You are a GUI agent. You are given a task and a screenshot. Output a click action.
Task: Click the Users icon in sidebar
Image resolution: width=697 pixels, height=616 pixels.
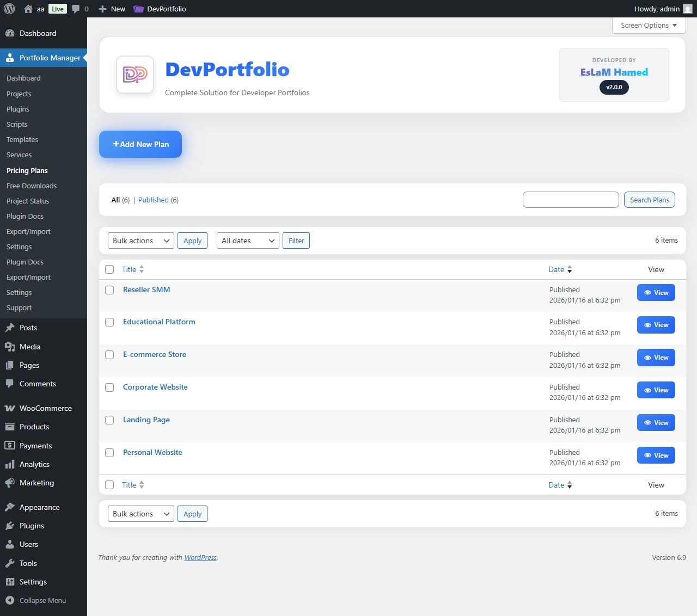click(x=10, y=544)
